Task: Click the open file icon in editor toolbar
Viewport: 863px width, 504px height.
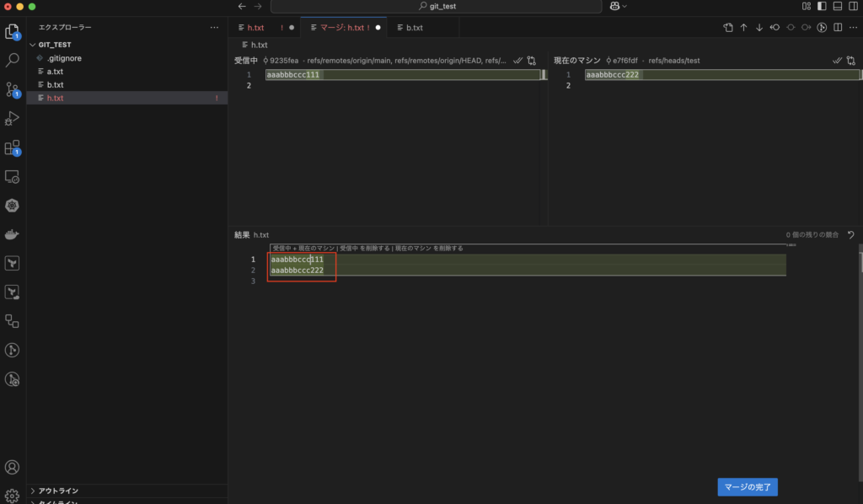Action: (x=728, y=28)
